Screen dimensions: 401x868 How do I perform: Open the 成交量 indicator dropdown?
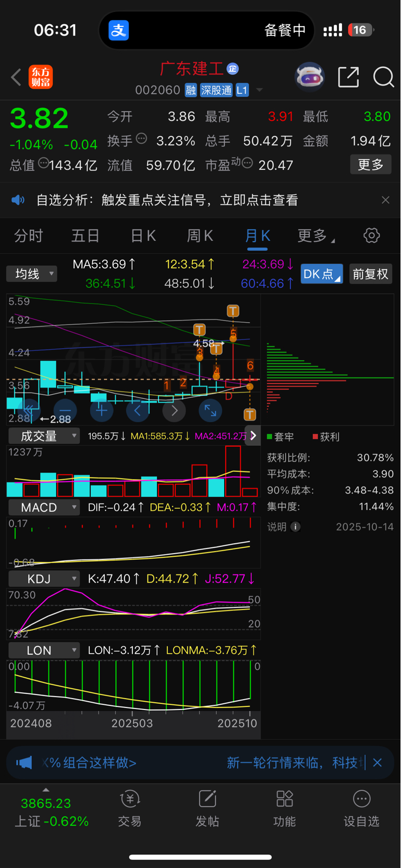(44, 436)
